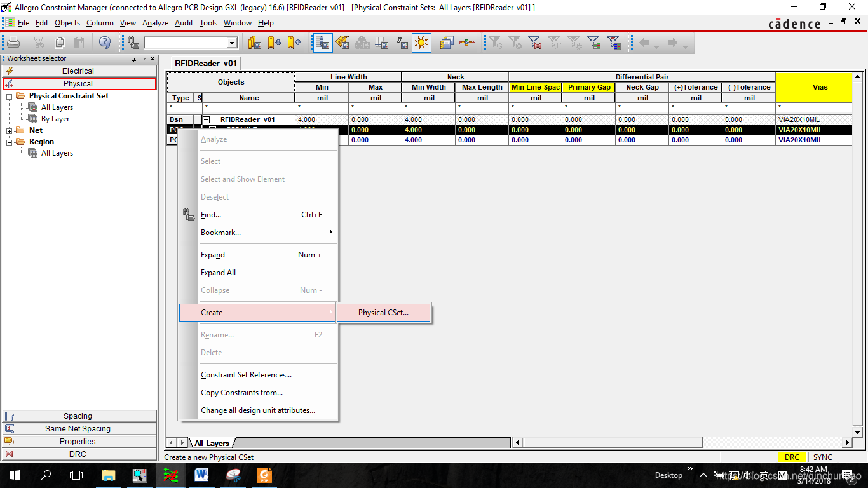Click the Print toolbar icon
This screenshot has width=868, height=488.
[13, 43]
